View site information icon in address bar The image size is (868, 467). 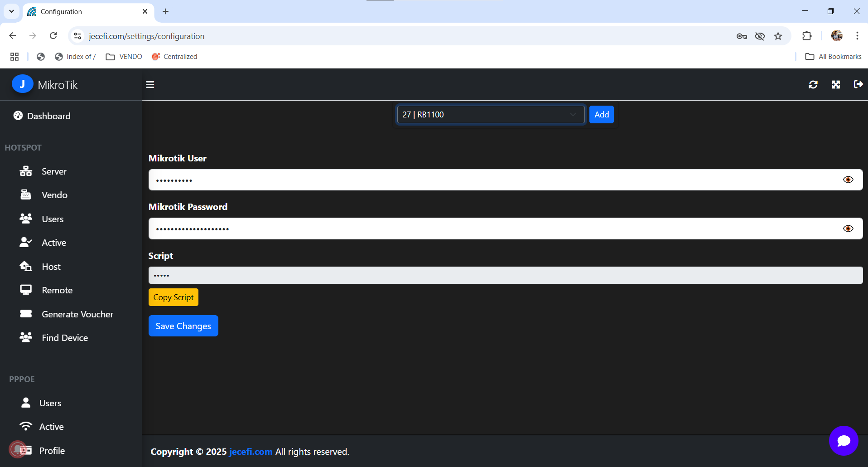click(x=77, y=36)
